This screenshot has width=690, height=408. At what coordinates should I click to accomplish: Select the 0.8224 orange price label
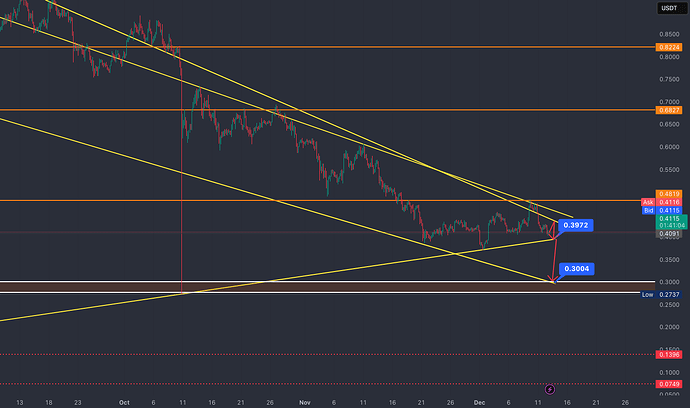point(667,47)
